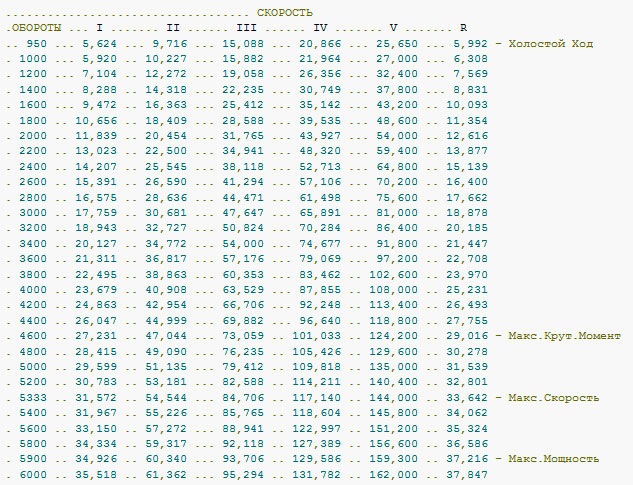Click value 10,656 in the 1800 RPM row
This screenshot has width=633, height=485.
pyautogui.click(x=96, y=121)
